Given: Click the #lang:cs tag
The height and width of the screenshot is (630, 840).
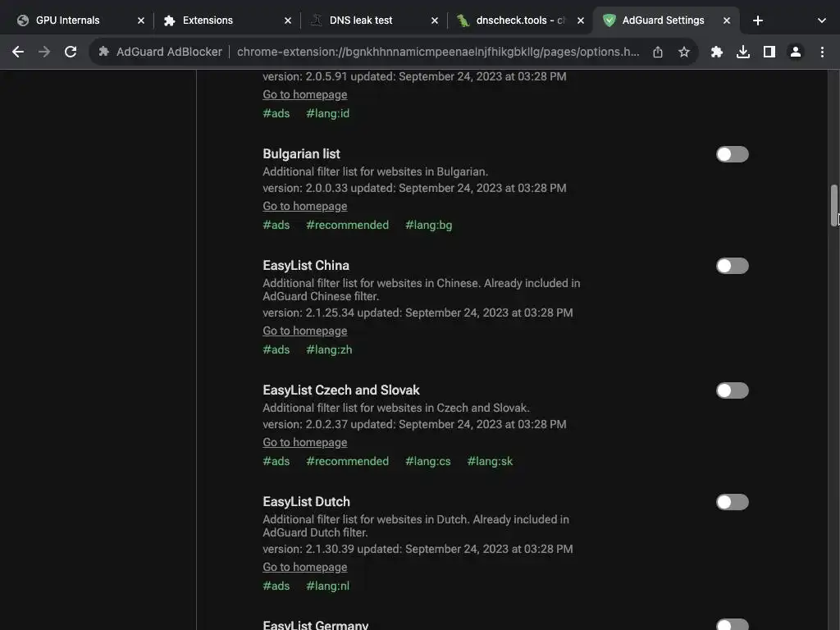Looking at the screenshot, I should [427, 461].
